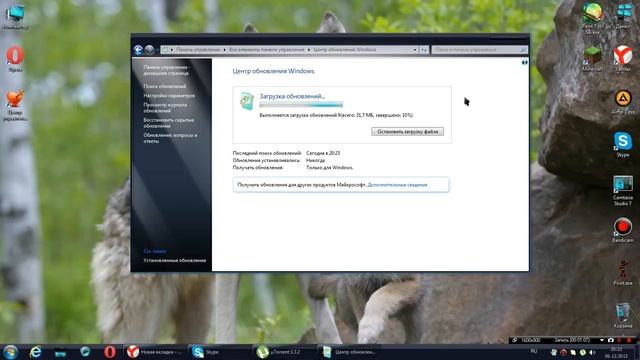Open help via the blue question icon
Image resolution: width=640 pixels, height=360 pixels.
tap(524, 62)
